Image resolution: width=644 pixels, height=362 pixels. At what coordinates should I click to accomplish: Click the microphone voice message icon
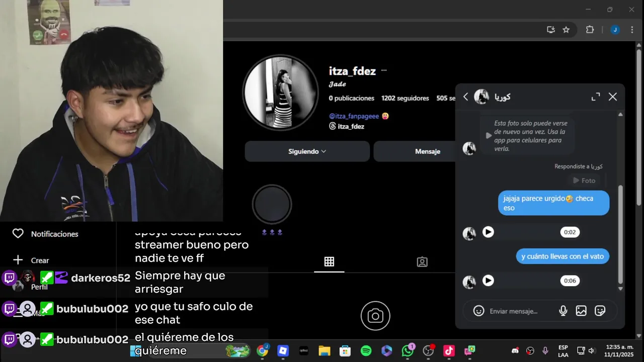563,311
